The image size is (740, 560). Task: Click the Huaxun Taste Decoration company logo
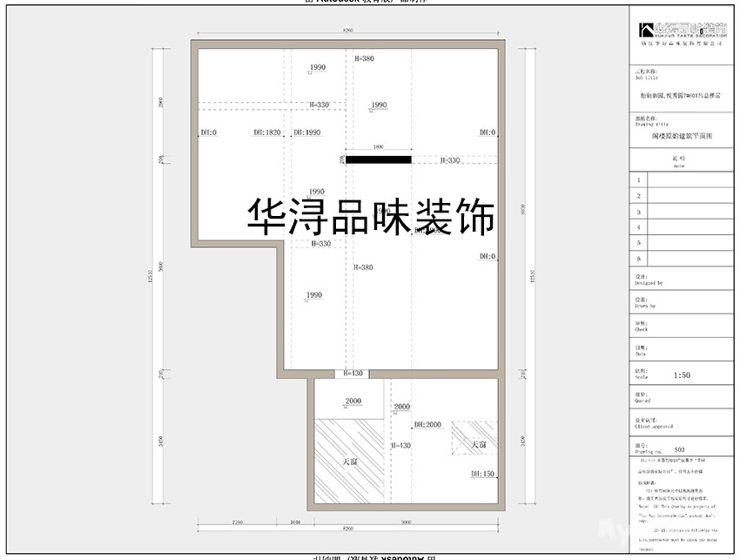click(683, 30)
